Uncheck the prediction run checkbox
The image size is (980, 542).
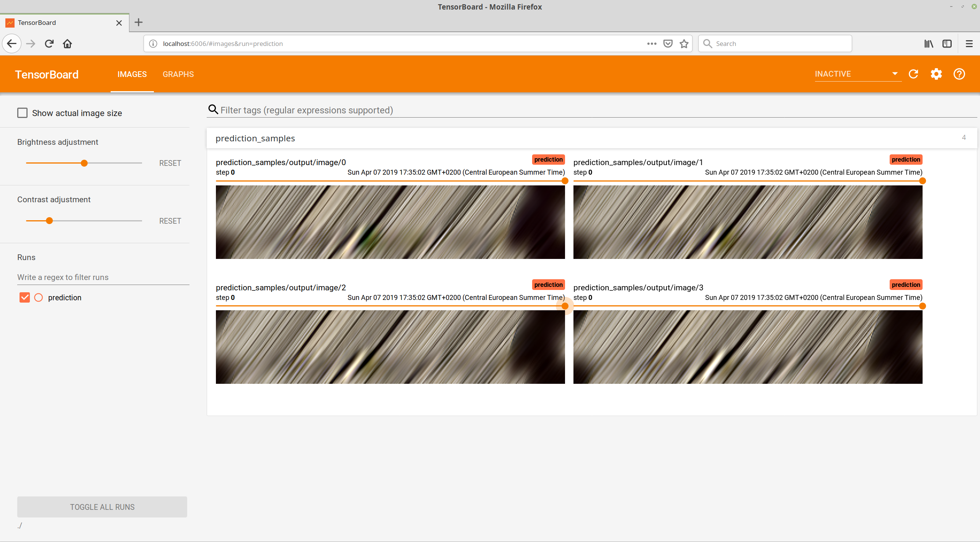tap(24, 298)
